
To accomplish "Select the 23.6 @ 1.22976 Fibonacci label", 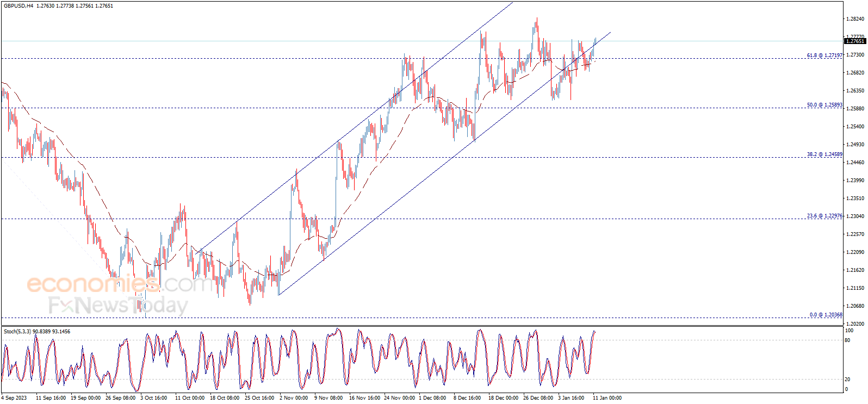I will pyautogui.click(x=824, y=216).
